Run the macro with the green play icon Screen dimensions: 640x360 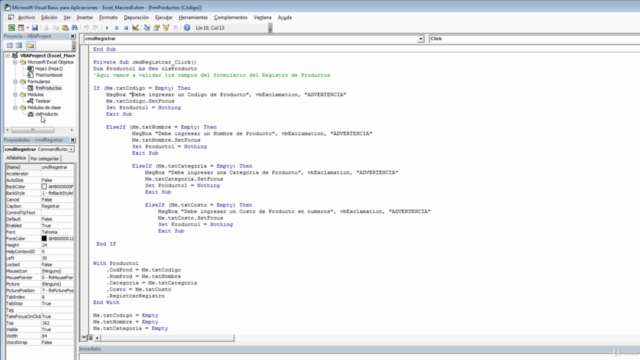coord(107,28)
